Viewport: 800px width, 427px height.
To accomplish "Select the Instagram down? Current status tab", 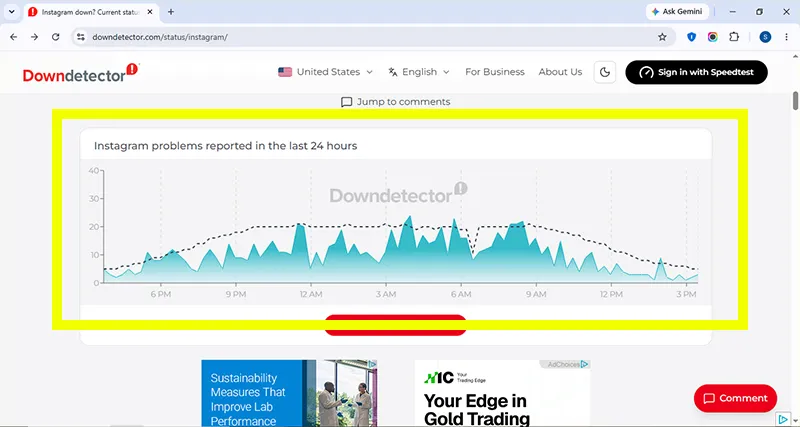I will click(91, 12).
